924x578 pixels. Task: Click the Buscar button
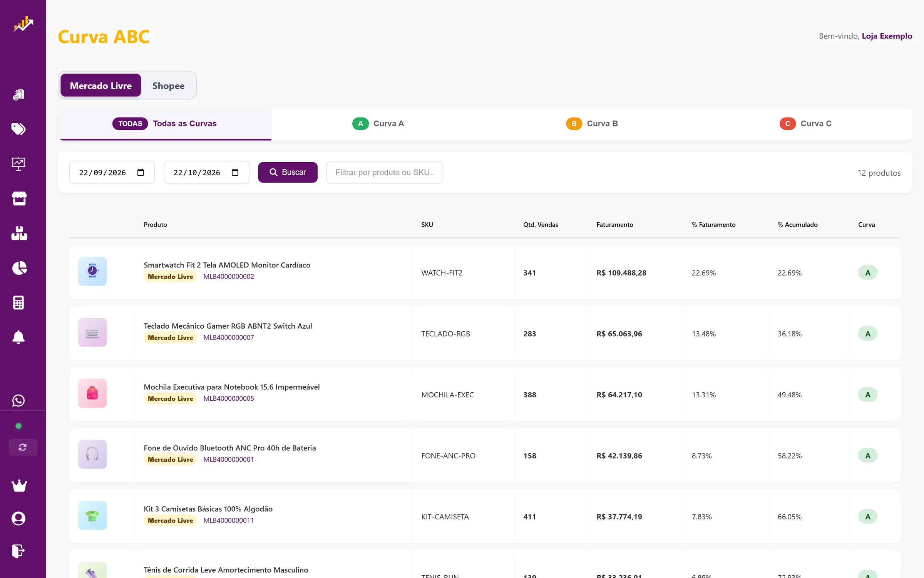pyautogui.click(x=288, y=172)
